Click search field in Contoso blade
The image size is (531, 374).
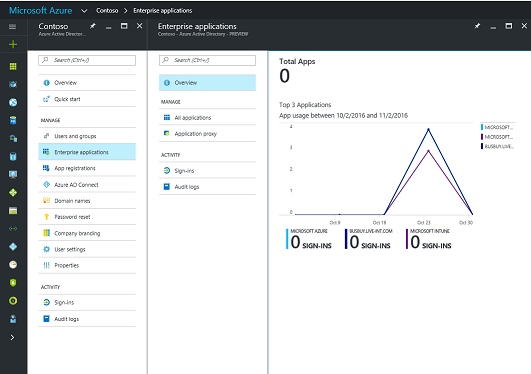pos(87,60)
